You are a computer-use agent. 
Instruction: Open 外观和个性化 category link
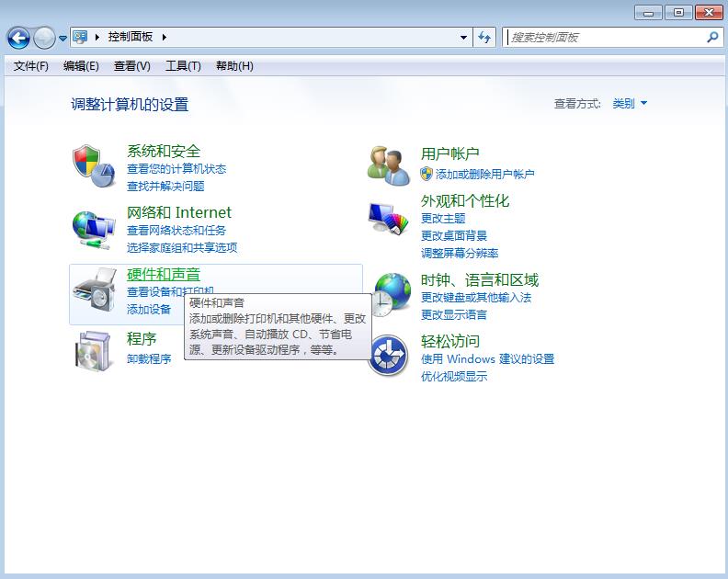(x=465, y=201)
